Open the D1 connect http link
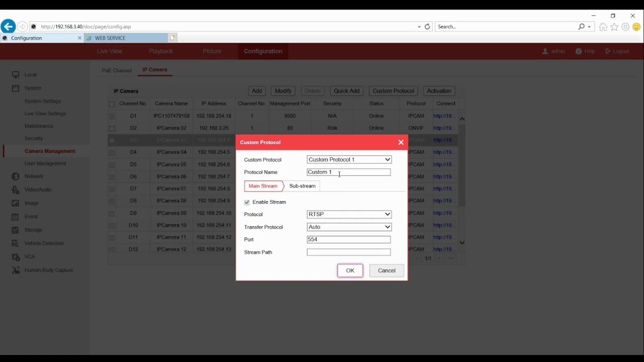Image resolution: width=644 pixels, height=362 pixels. 443,116
